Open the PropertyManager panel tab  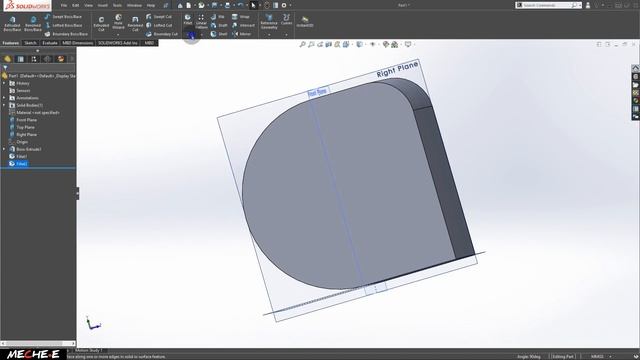point(20,59)
